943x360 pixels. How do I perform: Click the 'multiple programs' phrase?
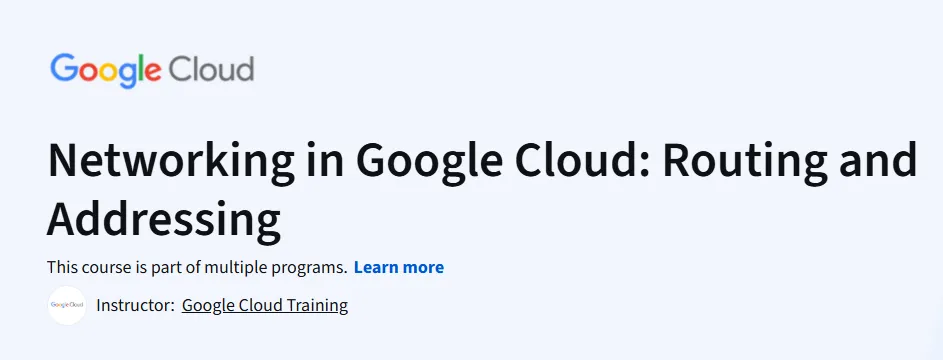(x=275, y=267)
